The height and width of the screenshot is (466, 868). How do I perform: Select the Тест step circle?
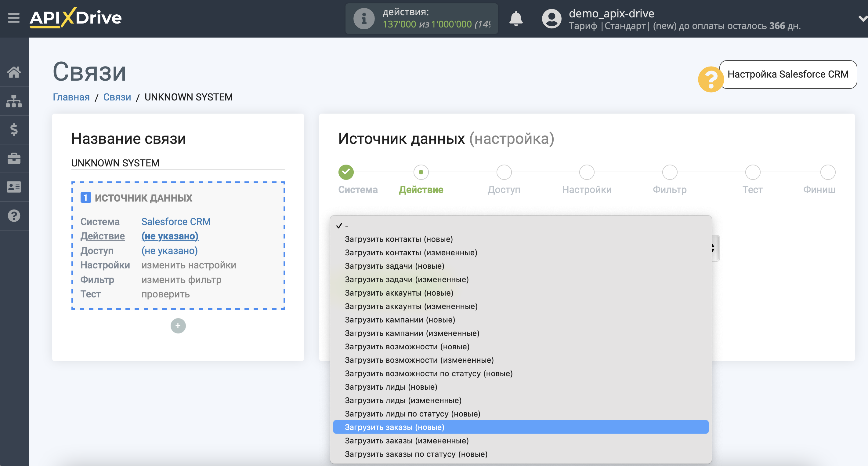click(752, 172)
